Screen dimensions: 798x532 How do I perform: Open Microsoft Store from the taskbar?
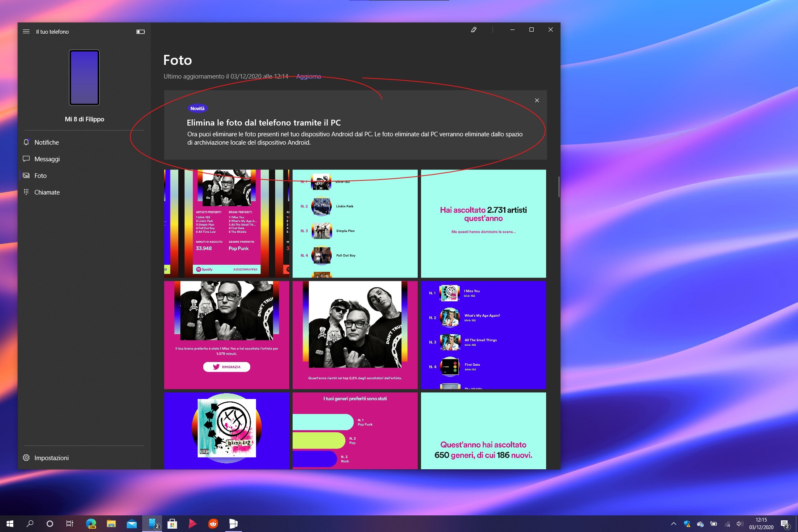click(x=172, y=524)
